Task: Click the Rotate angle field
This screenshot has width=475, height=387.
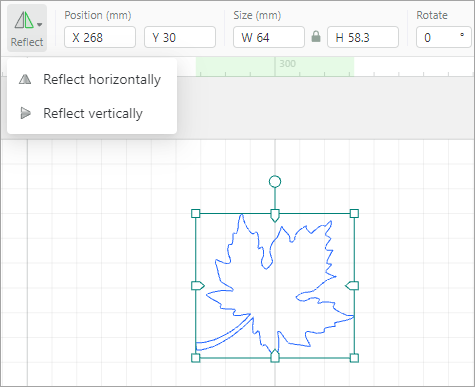Action: click(444, 37)
